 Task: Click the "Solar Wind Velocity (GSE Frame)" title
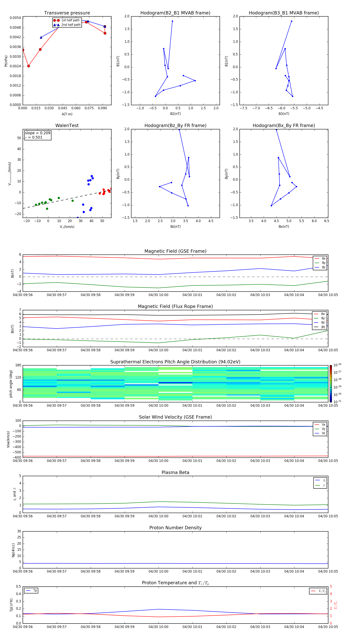[x=175, y=417]
